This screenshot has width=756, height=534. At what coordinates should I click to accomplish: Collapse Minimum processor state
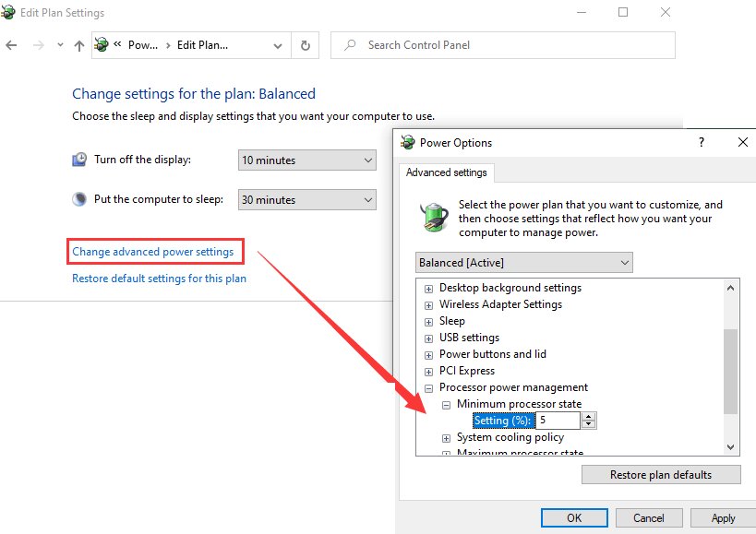coord(447,405)
